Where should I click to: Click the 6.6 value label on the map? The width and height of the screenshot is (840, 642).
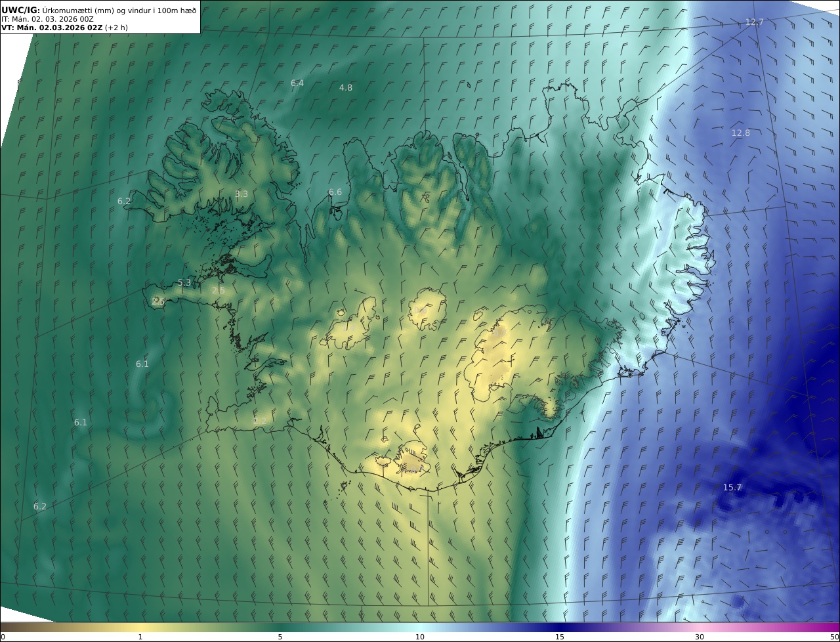[335, 192]
